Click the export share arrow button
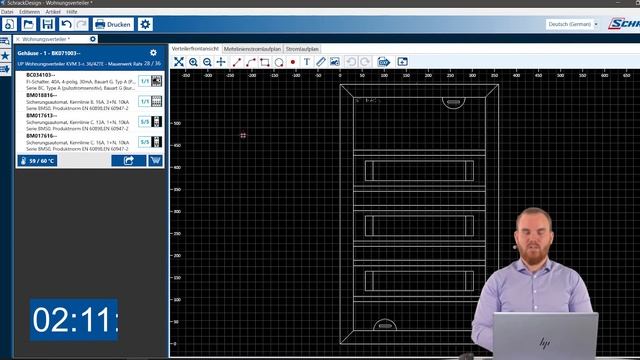 click(x=129, y=161)
